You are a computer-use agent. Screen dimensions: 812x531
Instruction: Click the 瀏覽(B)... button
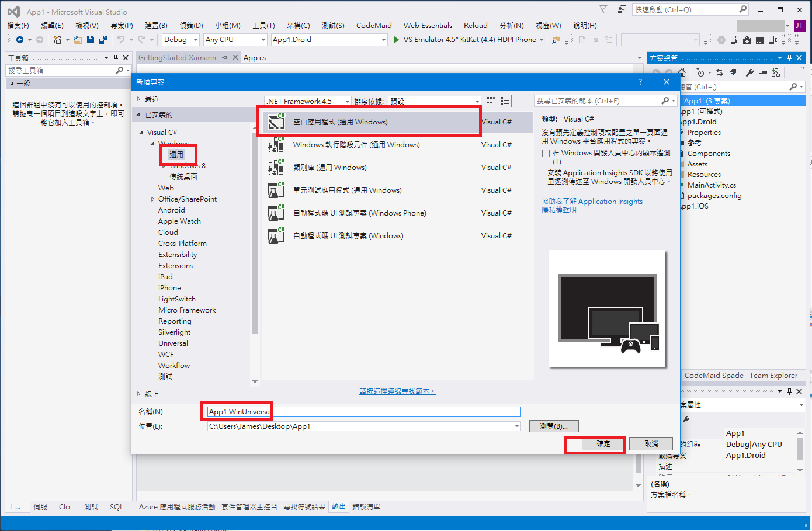tap(554, 426)
